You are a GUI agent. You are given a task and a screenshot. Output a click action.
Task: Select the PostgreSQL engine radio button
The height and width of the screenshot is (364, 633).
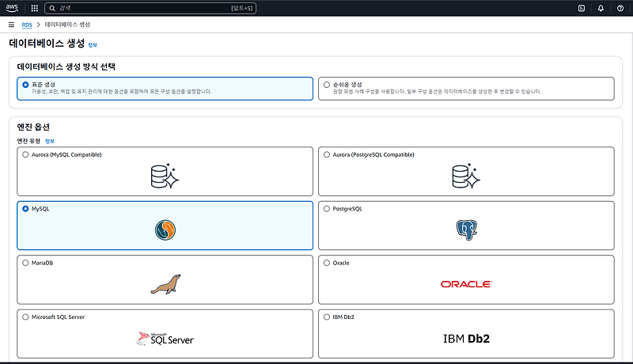[327, 209]
